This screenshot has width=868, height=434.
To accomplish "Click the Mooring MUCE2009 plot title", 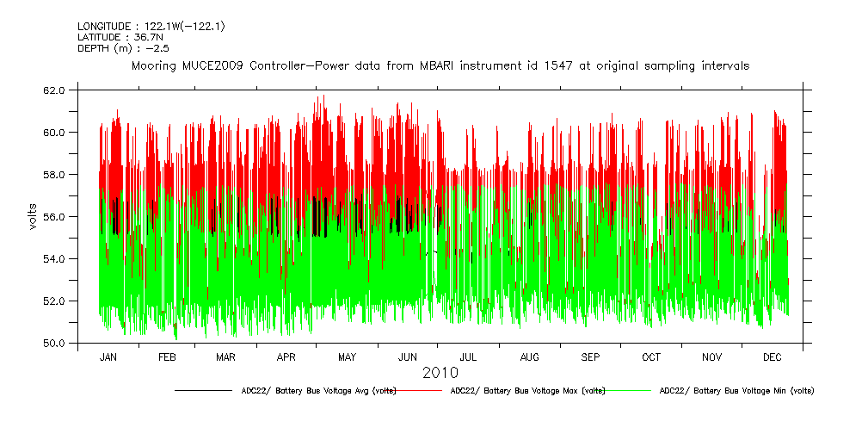I will pyautogui.click(x=440, y=65).
